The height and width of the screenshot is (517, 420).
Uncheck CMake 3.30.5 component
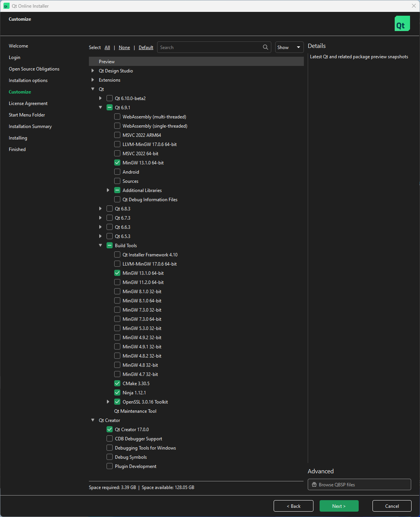[117, 384]
